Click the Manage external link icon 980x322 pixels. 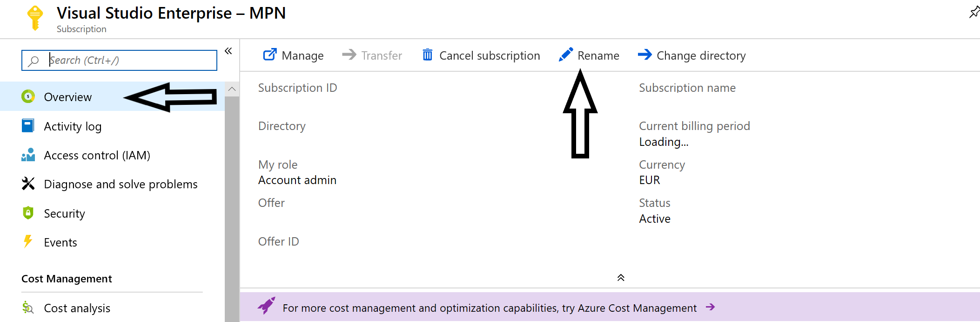270,55
